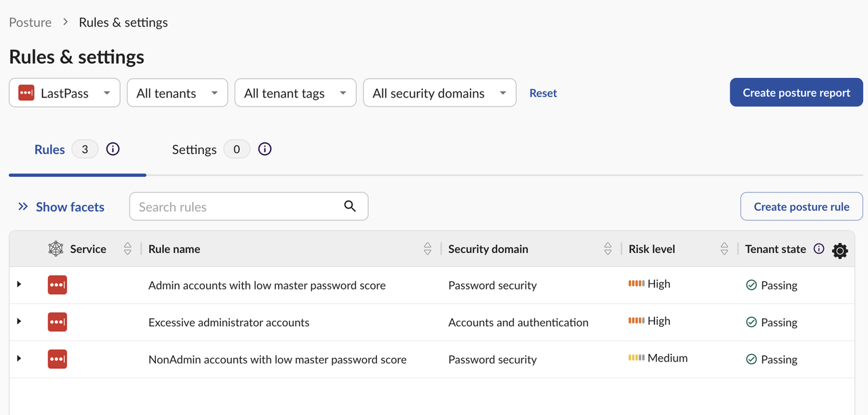Open the All security domains dropdown

click(x=439, y=93)
